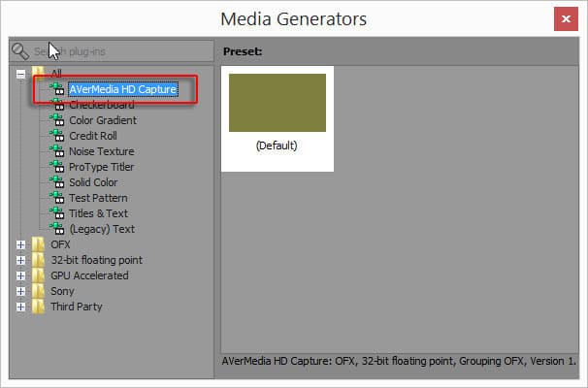The image size is (588, 388).
Task: Select Titles & Text generator
Action: [x=99, y=213]
